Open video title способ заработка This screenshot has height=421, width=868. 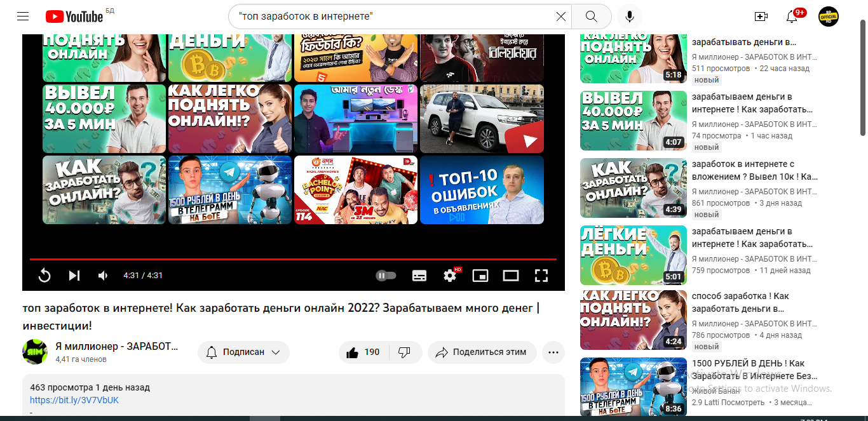point(741,302)
